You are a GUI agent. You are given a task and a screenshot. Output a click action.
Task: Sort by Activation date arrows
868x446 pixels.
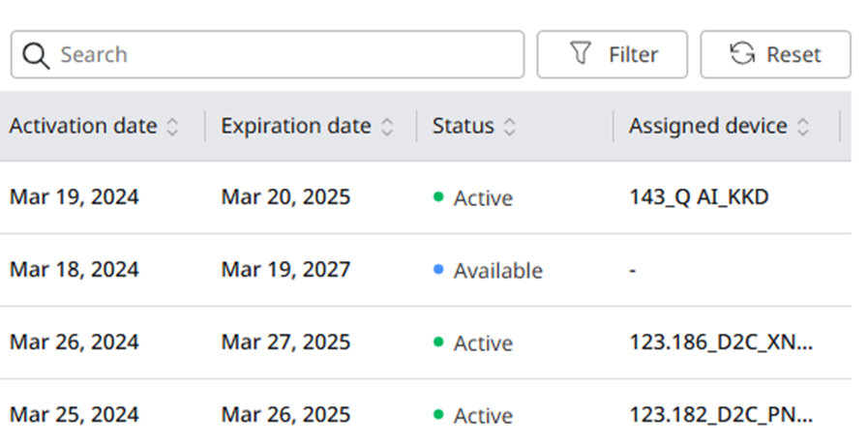tap(172, 127)
